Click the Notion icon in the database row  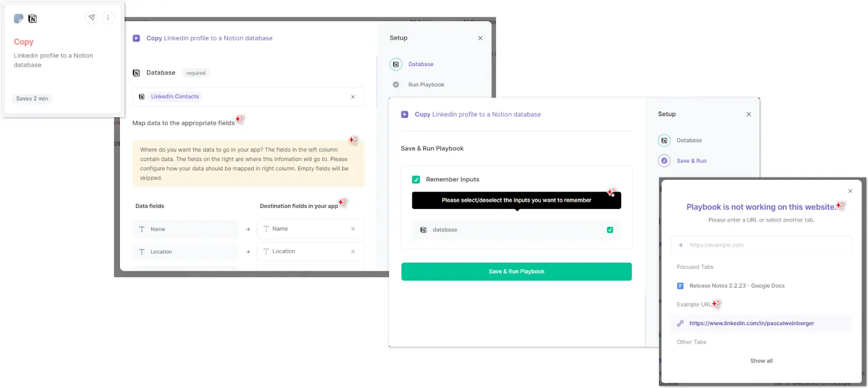pyautogui.click(x=423, y=230)
